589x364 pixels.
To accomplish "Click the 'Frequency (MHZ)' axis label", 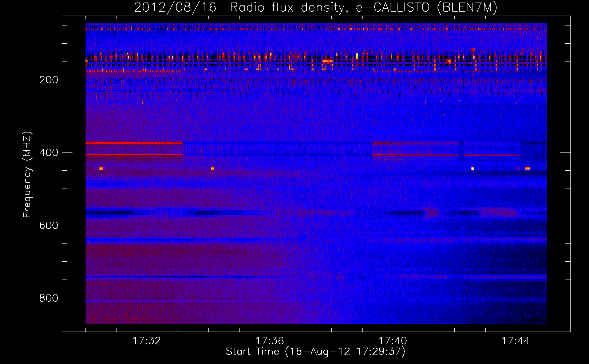I will pyautogui.click(x=27, y=174).
